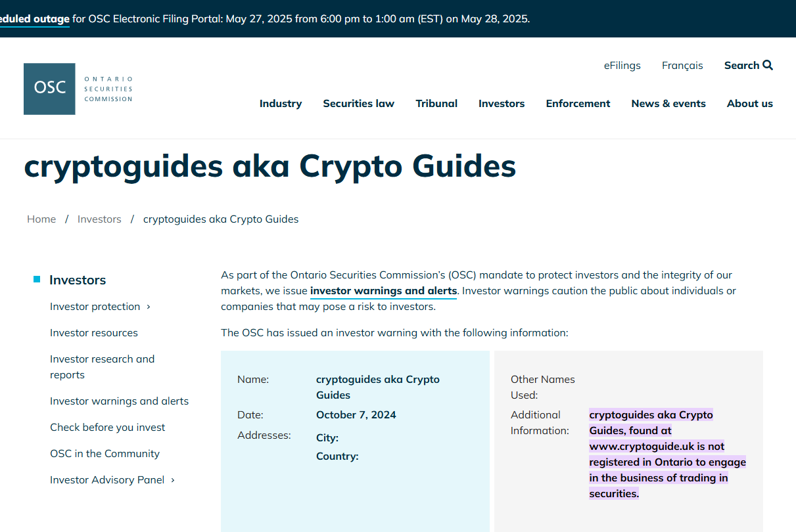
Task: Click the Country: label
Action: (x=337, y=456)
